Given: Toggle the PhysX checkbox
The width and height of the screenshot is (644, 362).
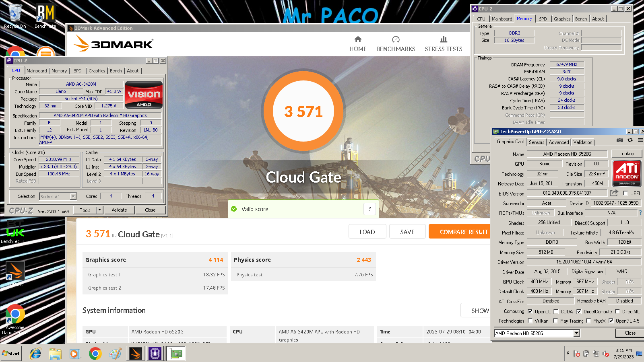Looking at the screenshot, I should (x=588, y=321).
